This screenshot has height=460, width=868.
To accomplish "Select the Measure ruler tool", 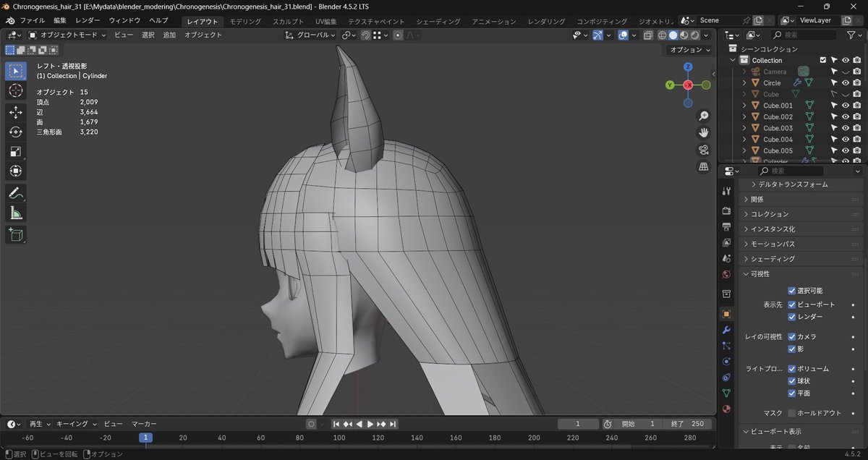I will 16,213.
